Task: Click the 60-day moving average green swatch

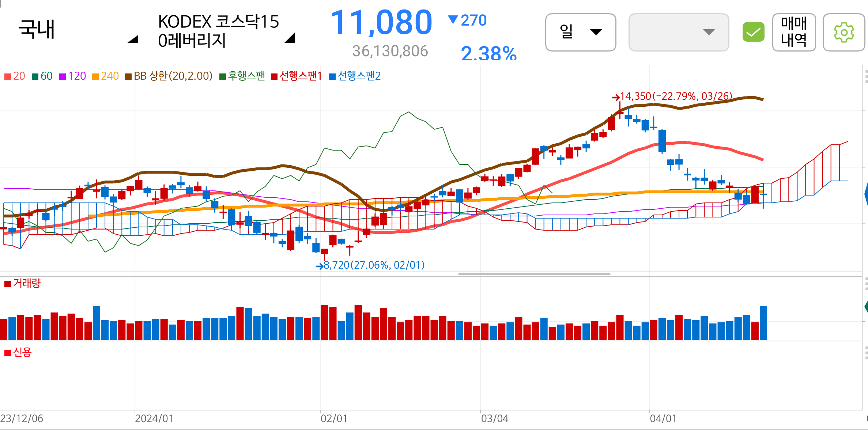Action: click(x=35, y=77)
